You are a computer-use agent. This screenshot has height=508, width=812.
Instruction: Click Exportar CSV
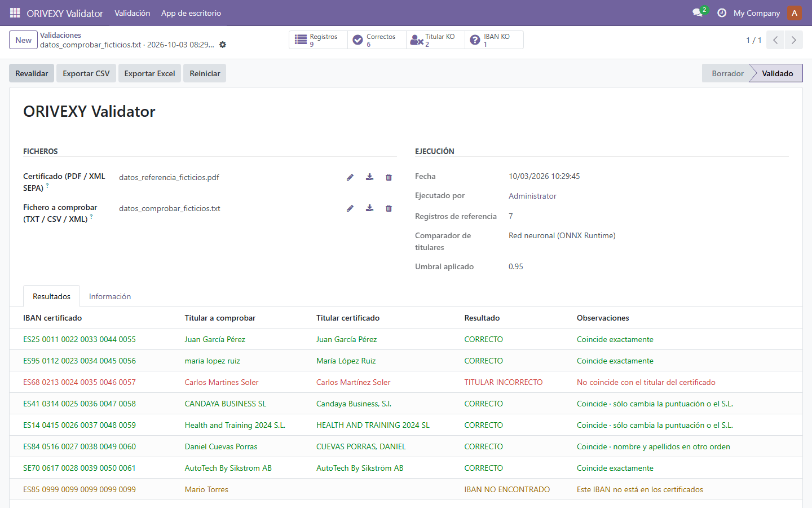(86, 73)
